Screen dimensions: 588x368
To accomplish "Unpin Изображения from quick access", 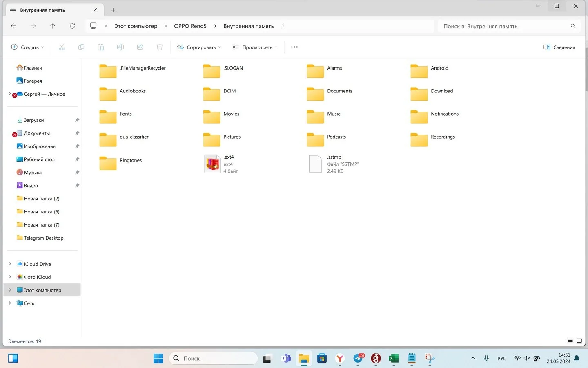I will pos(77,146).
